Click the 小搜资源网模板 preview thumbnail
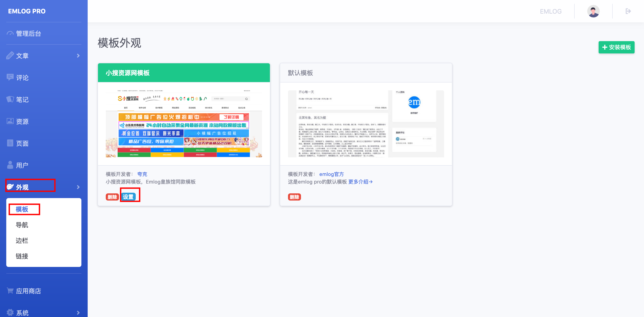 (184, 123)
